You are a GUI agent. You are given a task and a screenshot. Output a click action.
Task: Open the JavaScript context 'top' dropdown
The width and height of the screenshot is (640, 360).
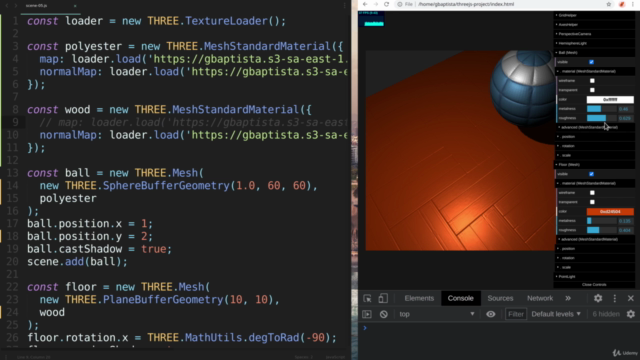pyautogui.click(x=437, y=314)
